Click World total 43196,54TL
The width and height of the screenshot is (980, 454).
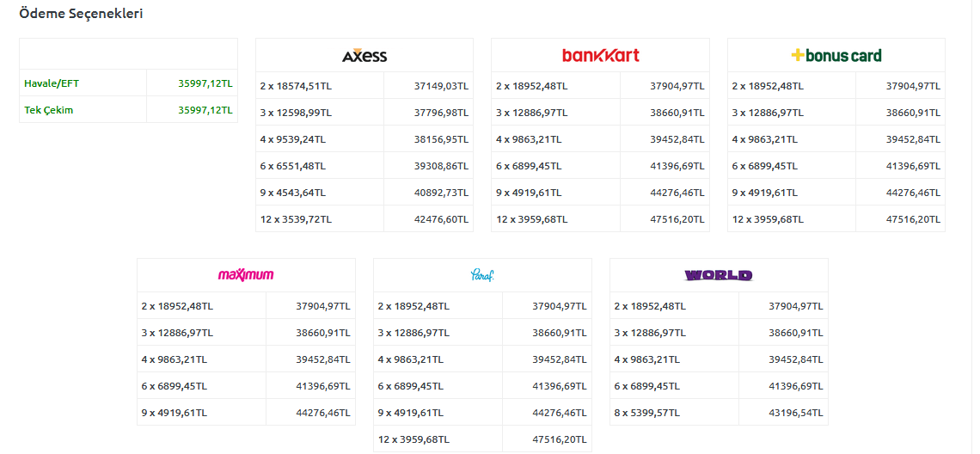pos(796,413)
